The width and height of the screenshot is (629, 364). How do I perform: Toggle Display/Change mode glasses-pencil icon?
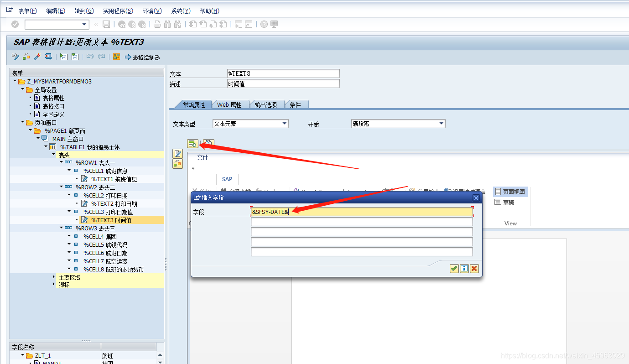coord(16,57)
